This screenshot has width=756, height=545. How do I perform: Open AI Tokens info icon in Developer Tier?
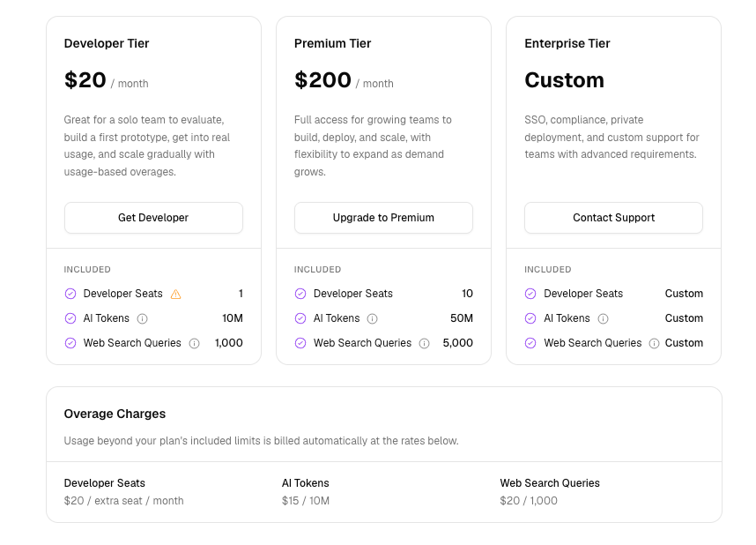coord(142,318)
